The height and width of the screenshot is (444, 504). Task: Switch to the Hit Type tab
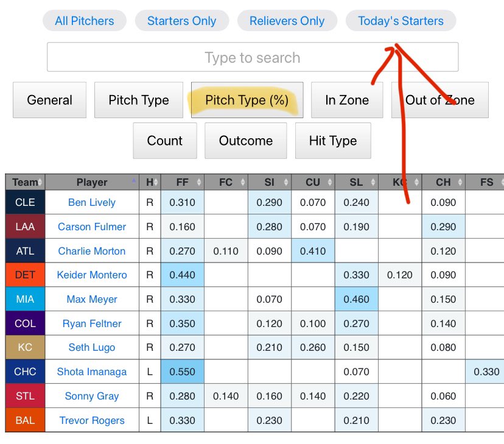[x=333, y=141]
